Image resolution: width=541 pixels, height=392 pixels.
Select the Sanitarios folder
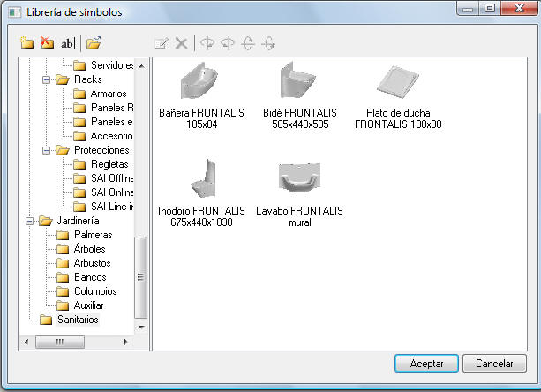(x=70, y=320)
